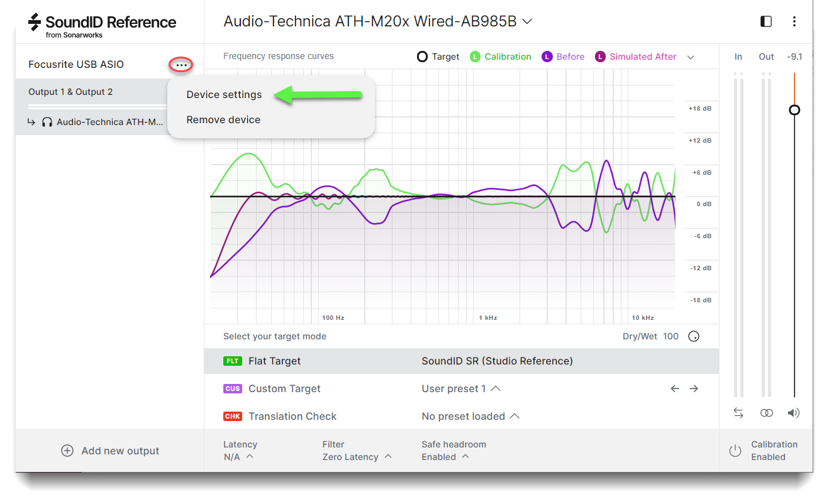The image size is (829, 504).
Task: Click the output gain slider handle
Action: tap(794, 110)
